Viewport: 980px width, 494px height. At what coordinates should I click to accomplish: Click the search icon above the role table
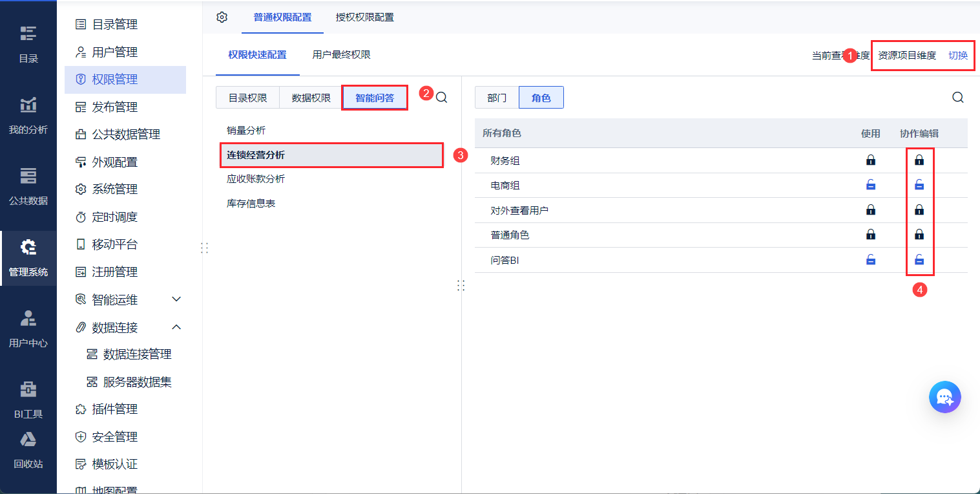(x=958, y=98)
